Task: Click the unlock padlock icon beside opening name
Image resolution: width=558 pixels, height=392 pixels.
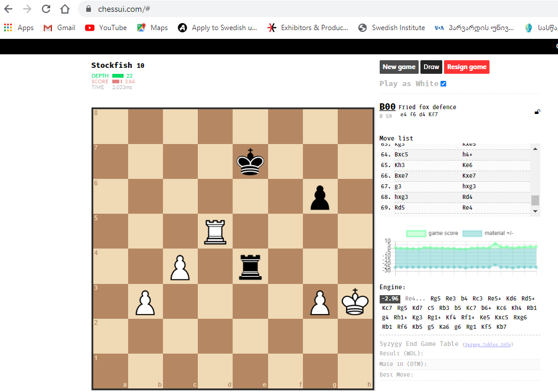Action: (x=537, y=112)
